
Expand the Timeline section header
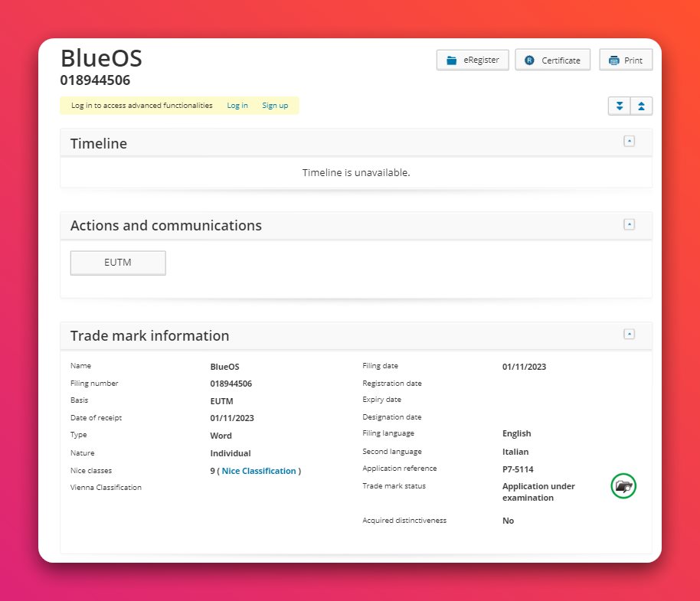(x=99, y=143)
